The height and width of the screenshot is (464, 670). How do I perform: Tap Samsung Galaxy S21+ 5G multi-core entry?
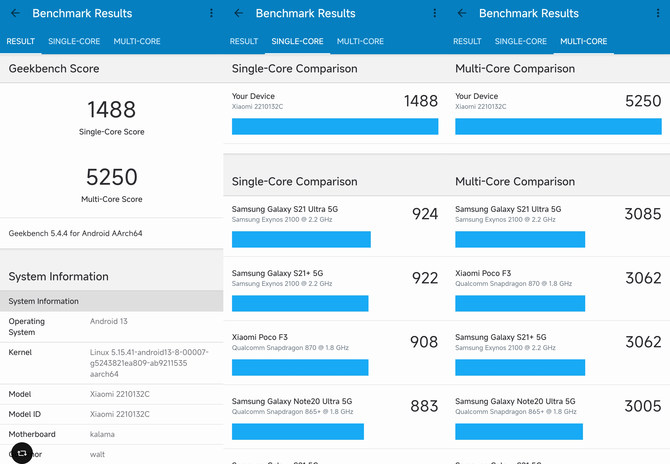click(x=558, y=353)
